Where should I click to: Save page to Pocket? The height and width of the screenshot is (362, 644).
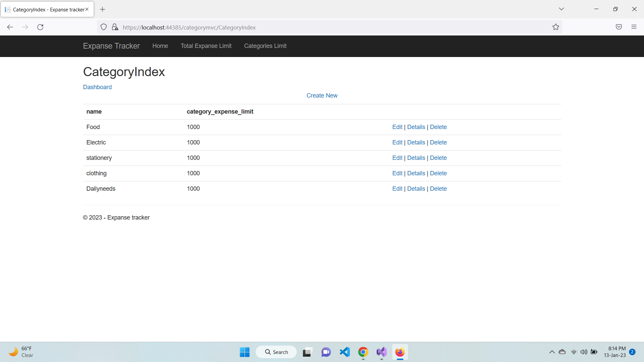pyautogui.click(x=619, y=27)
